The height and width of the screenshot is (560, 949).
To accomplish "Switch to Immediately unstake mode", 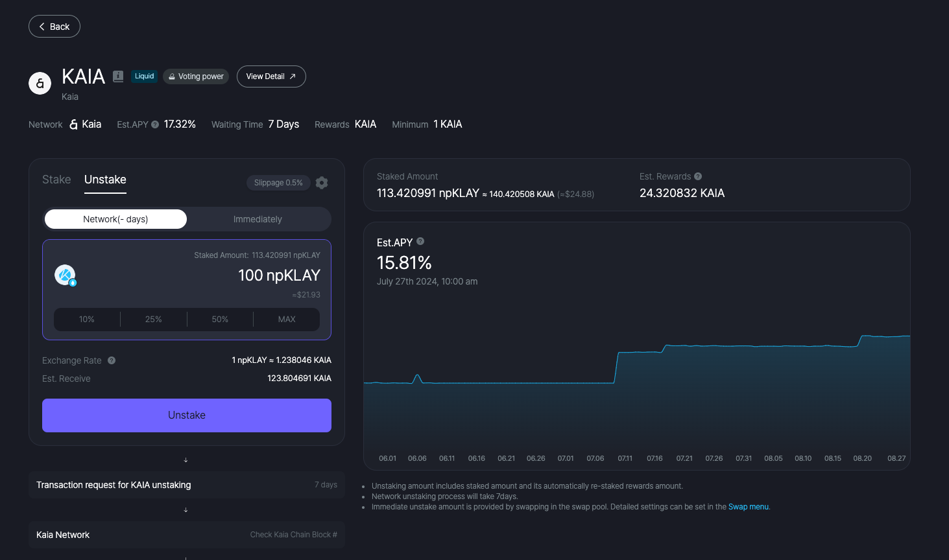I will 258,219.
